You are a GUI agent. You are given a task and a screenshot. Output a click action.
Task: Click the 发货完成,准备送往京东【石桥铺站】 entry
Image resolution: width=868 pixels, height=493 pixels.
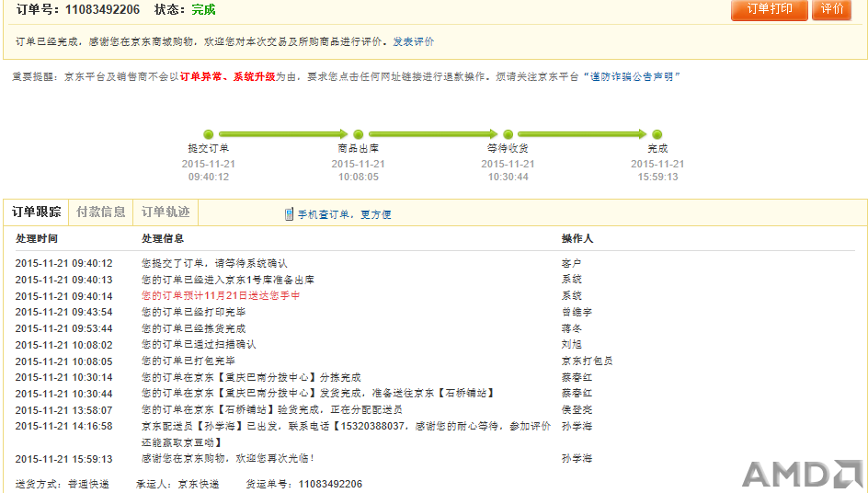(x=318, y=394)
